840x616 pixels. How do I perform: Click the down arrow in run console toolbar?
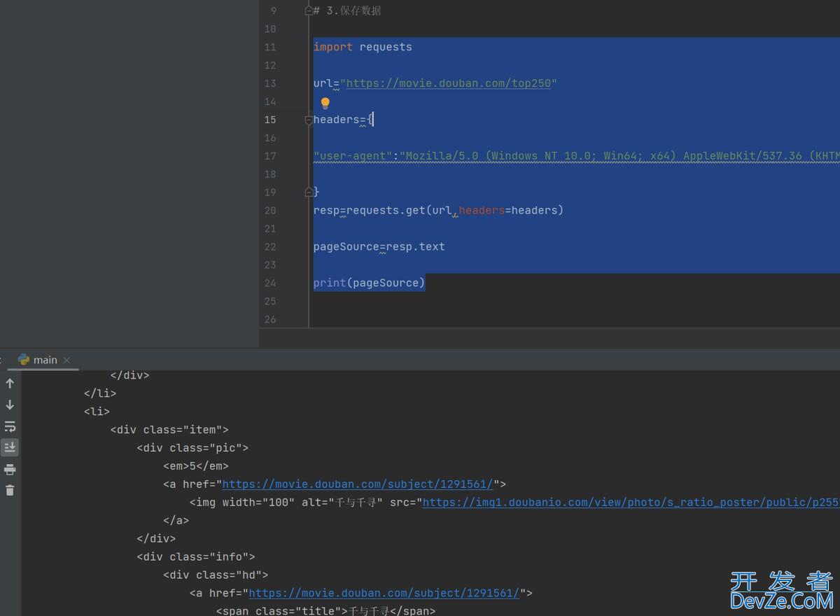(10, 405)
